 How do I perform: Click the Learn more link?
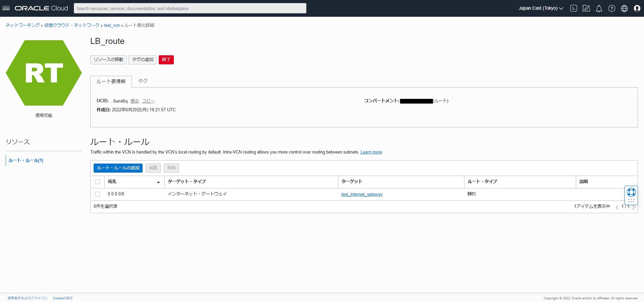(371, 152)
